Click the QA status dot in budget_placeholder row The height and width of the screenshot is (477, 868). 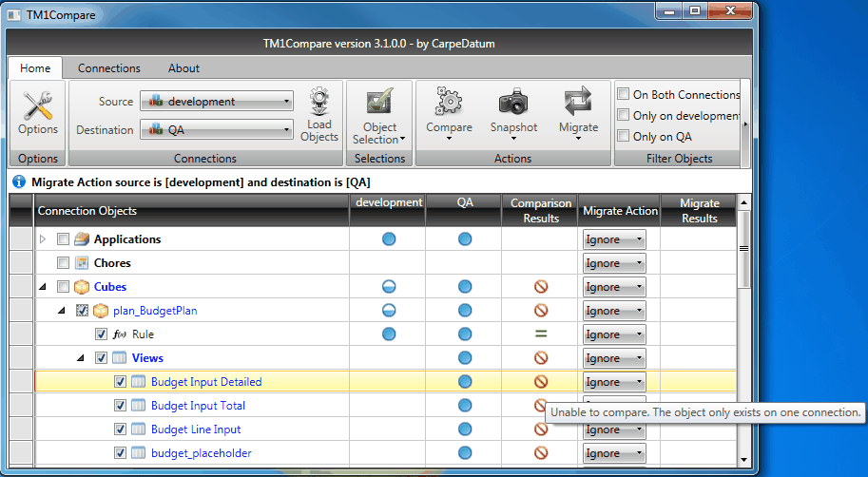coord(465,453)
